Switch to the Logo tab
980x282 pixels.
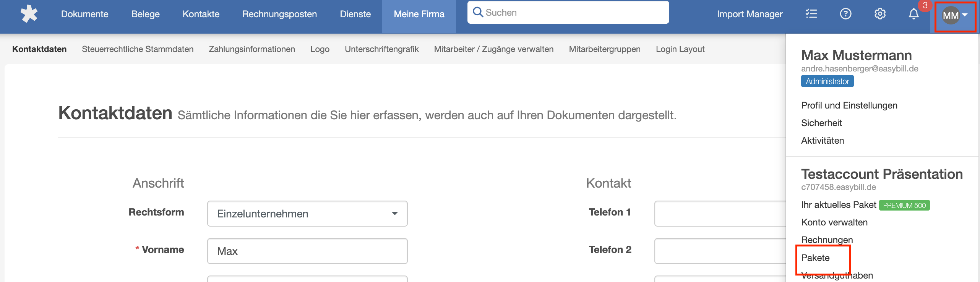(x=320, y=49)
